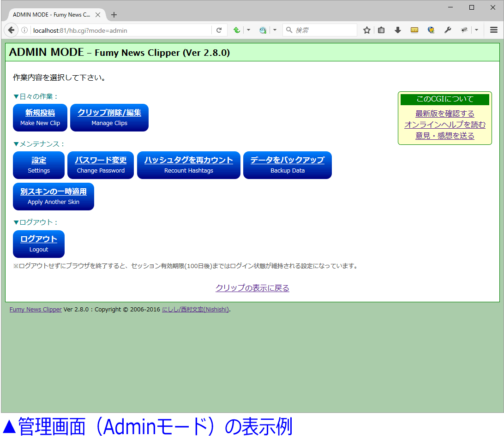Click the yellow ruler toolbar icon
Viewport: 504px width, 436px height.
tap(414, 30)
